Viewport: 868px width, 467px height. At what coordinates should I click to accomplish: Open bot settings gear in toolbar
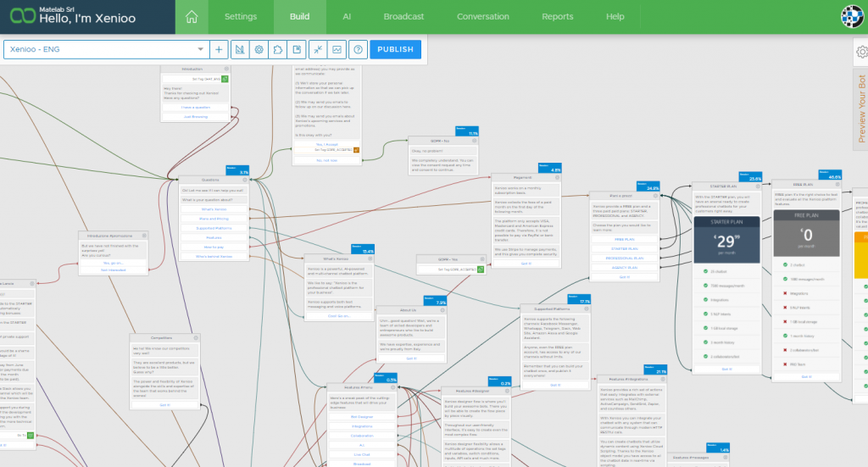tap(259, 49)
